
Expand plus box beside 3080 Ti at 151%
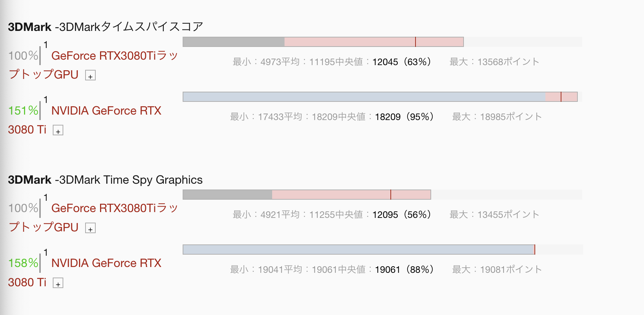58,130
